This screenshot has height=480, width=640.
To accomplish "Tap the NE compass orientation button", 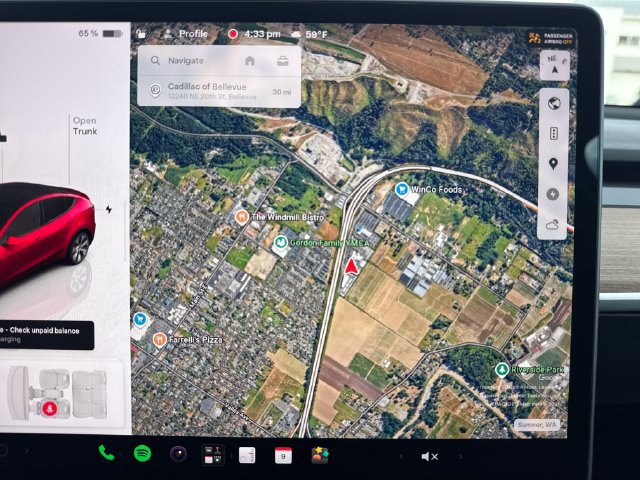I will pos(554,65).
